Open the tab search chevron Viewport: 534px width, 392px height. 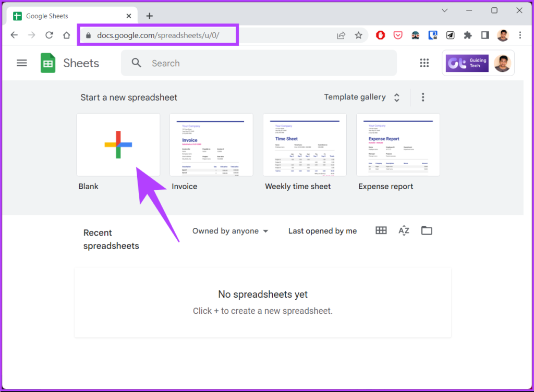pyautogui.click(x=444, y=10)
